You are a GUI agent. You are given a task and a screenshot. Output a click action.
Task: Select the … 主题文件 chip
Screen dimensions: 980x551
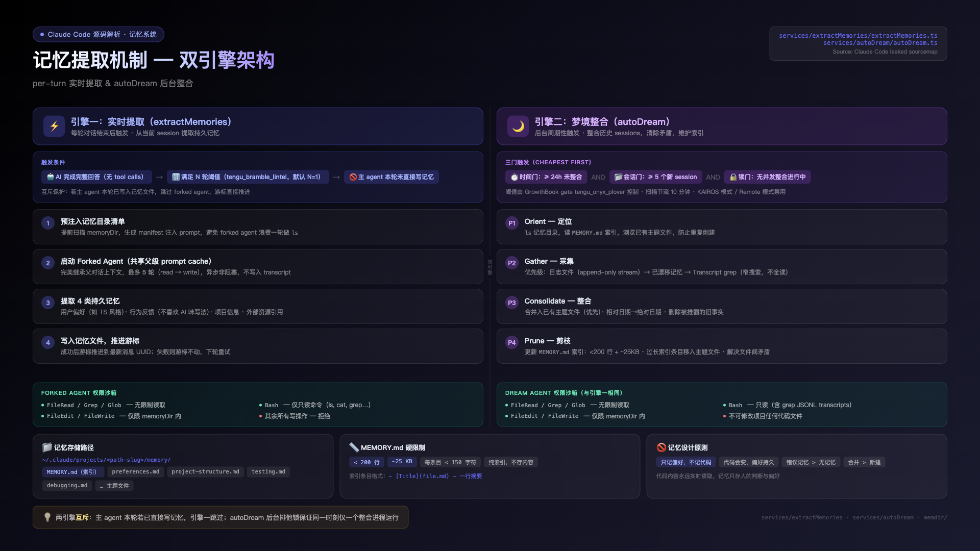click(114, 486)
